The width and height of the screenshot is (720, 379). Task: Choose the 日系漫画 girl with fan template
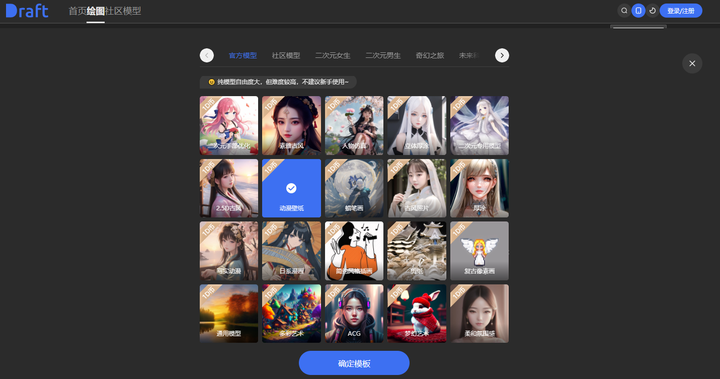(292, 251)
